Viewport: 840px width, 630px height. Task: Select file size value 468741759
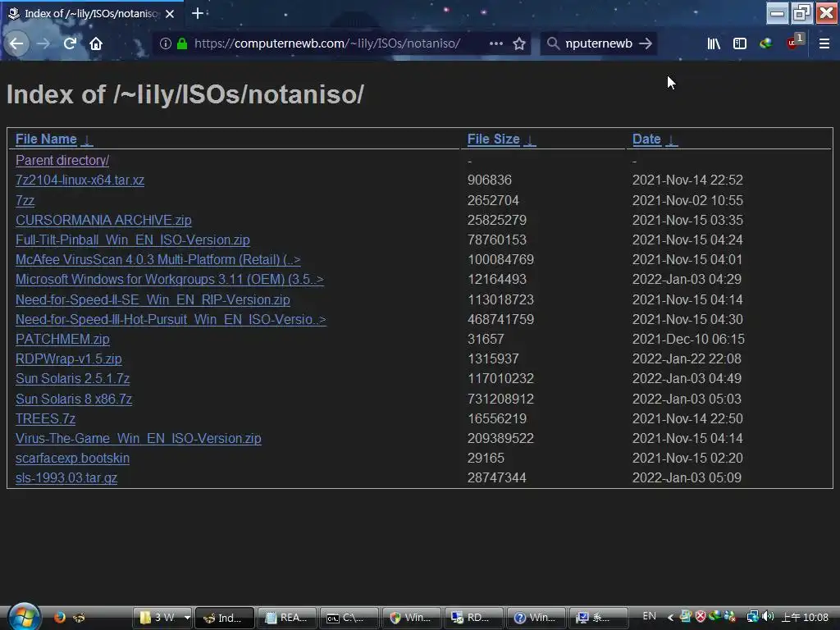point(500,319)
